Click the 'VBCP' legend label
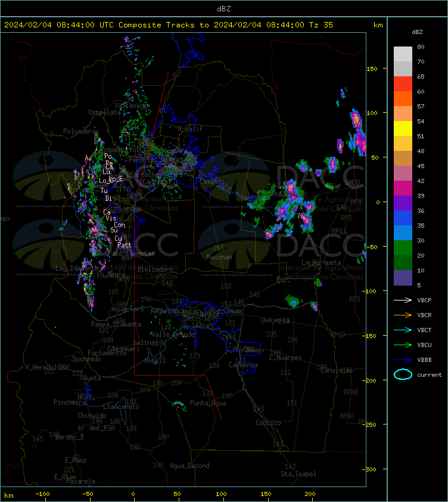This screenshot has height=502, width=448. [x=424, y=300]
